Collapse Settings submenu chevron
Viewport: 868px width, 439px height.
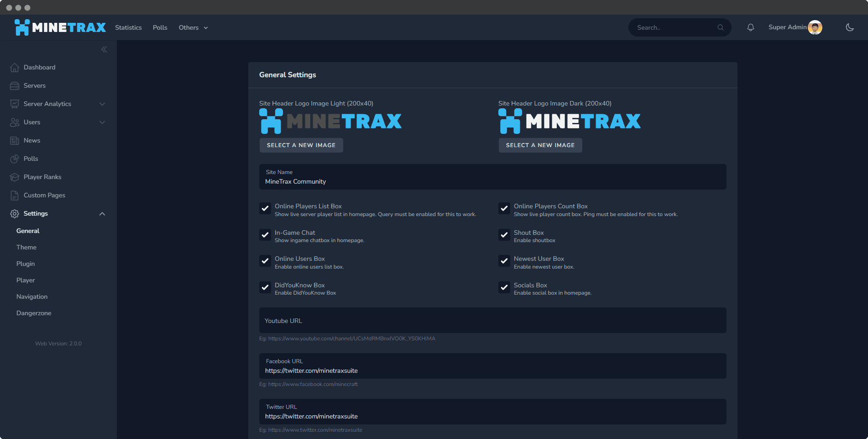pyautogui.click(x=102, y=213)
